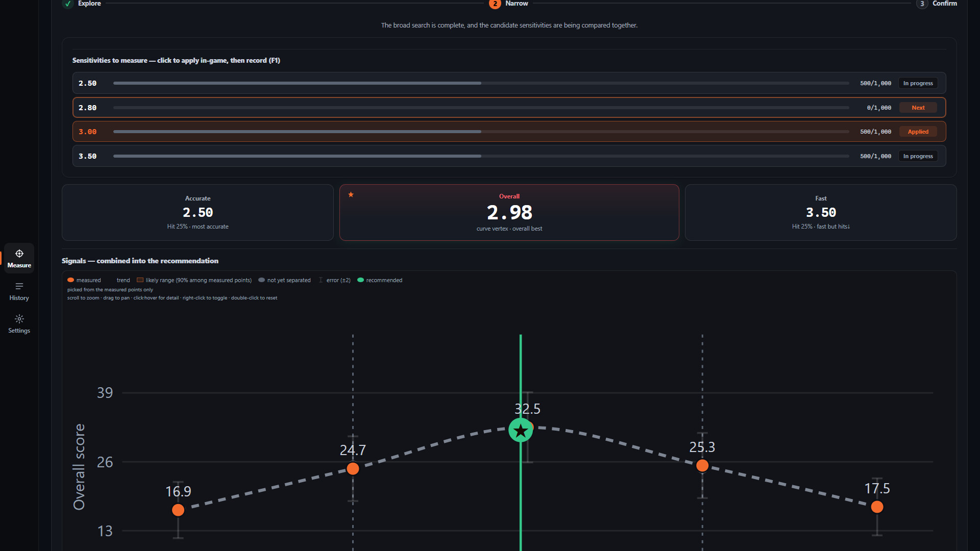Go to the Narrow step label

[517, 4]
